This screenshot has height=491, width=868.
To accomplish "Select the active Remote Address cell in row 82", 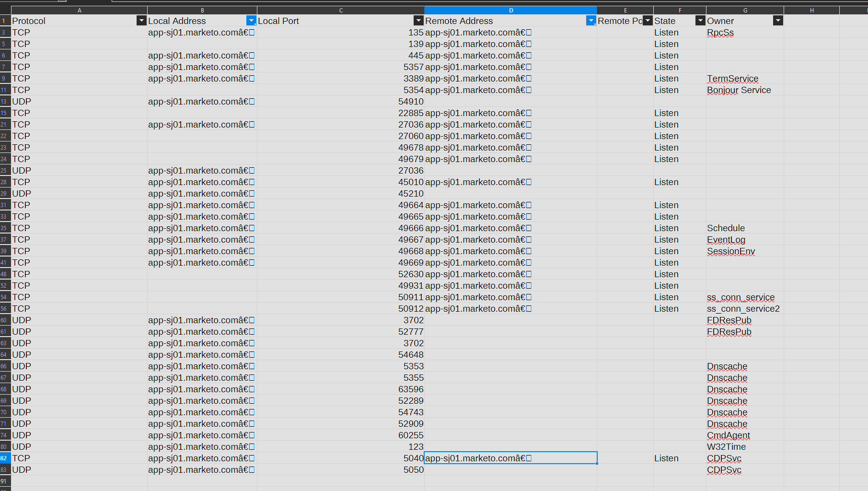I will [510, 458].
